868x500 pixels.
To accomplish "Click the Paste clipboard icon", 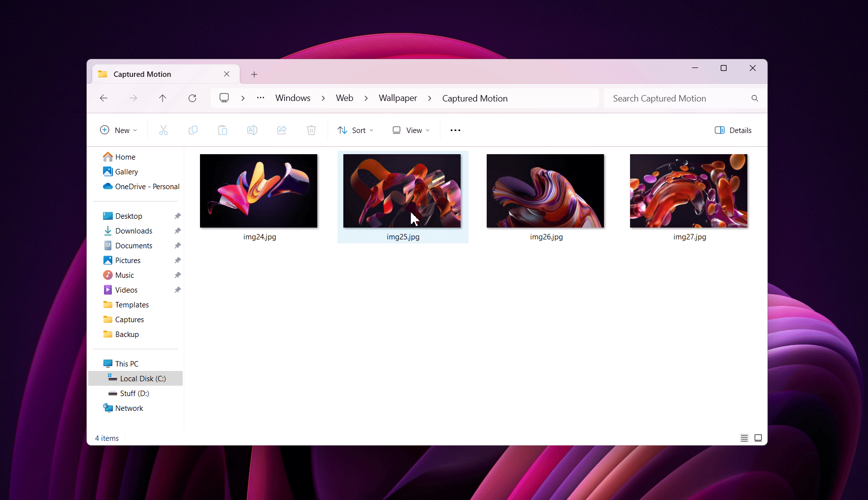I will [x=223, y=130].
